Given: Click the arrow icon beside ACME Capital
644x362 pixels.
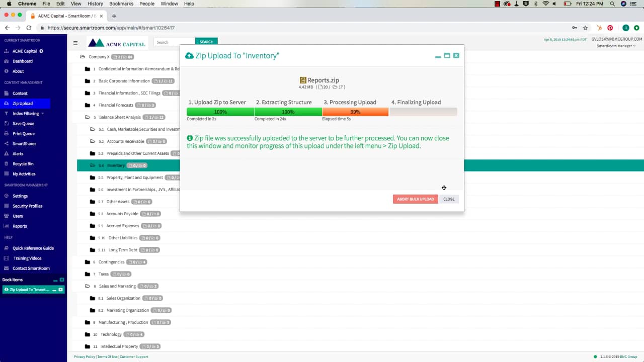Looking at the screenshot, I should point(41,51).
